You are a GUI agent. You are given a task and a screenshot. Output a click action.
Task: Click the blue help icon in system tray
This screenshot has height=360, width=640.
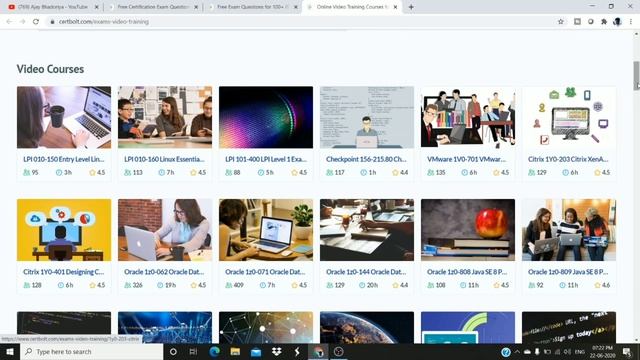(x=506, y=351)
